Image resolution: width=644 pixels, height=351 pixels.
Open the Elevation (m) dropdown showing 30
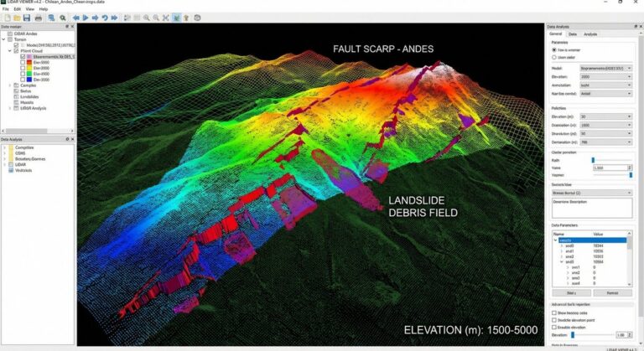[x=605, y=116]
